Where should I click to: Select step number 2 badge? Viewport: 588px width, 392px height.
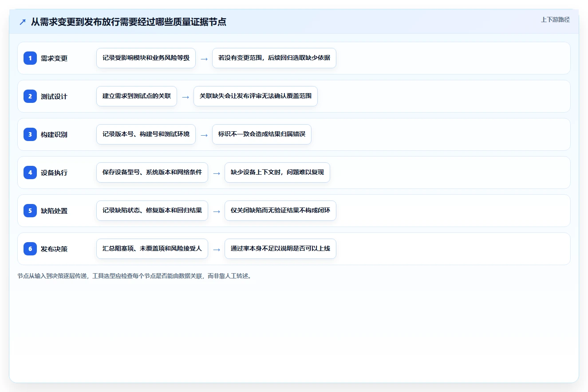click(30, 96)
